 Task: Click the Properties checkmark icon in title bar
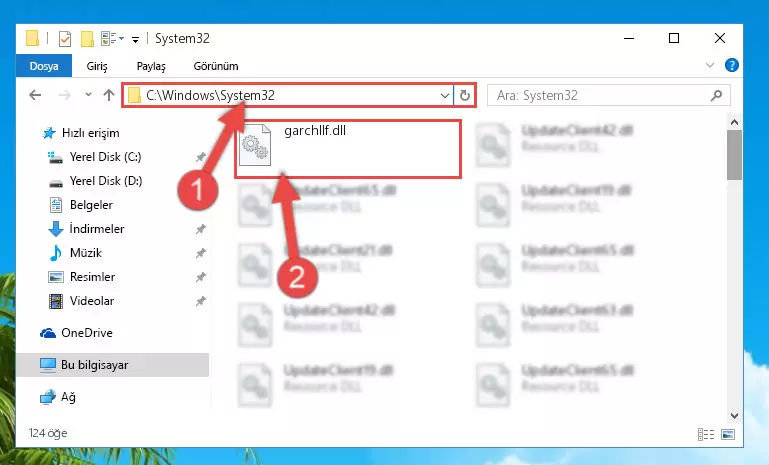(x=64, y=38)
